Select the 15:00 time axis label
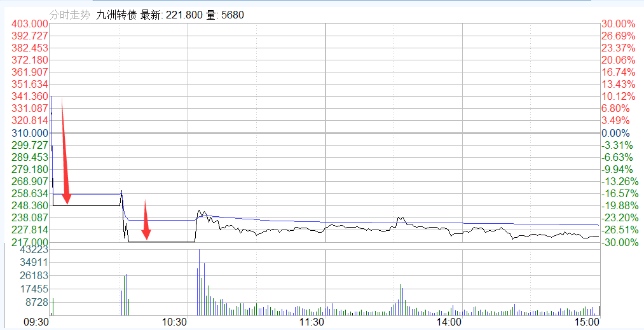The image size is (644, 330). point(586,322)
